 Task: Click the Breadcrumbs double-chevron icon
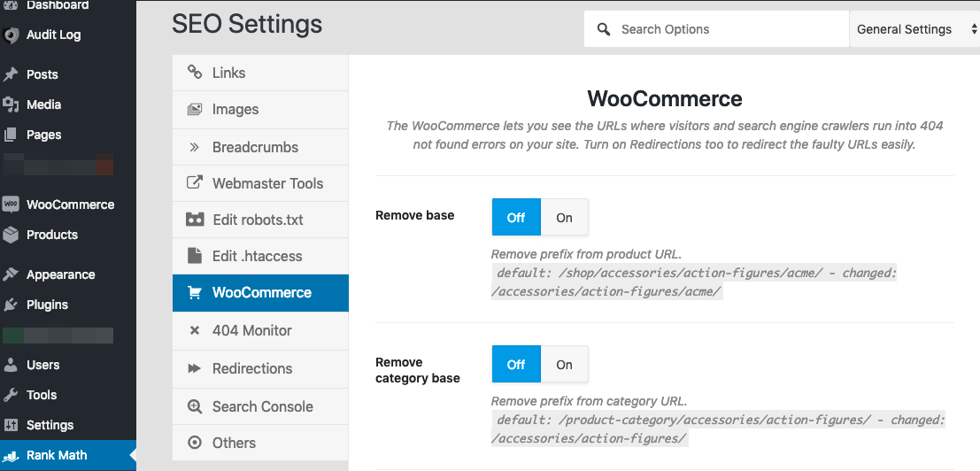[195, 148]
